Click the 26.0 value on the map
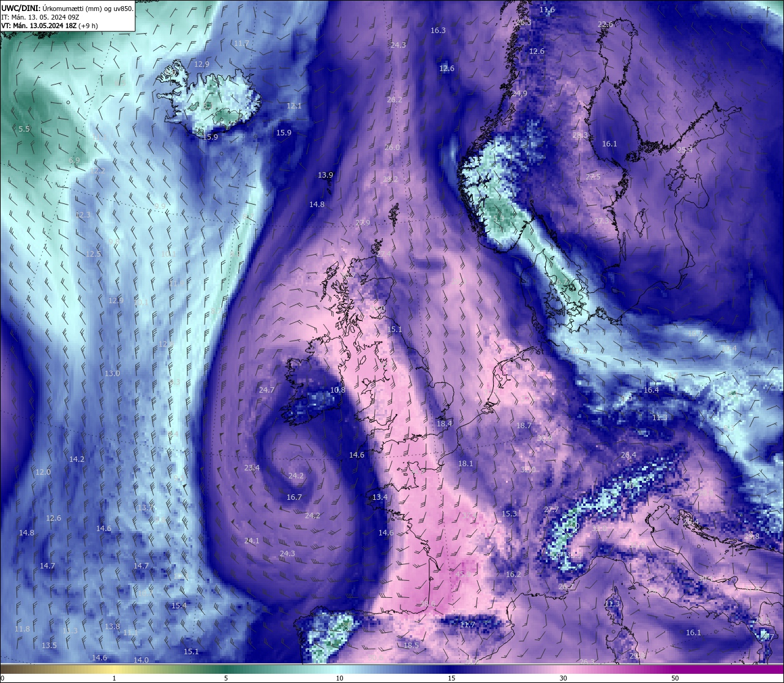The image size is (784, 683). tap(392, 148)
